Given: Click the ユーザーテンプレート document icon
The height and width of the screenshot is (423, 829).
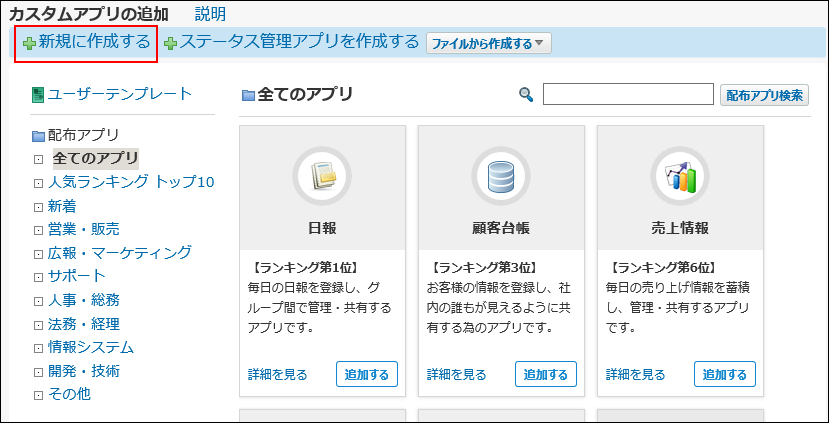Looking at the screenshot, I should coord(38,95).
